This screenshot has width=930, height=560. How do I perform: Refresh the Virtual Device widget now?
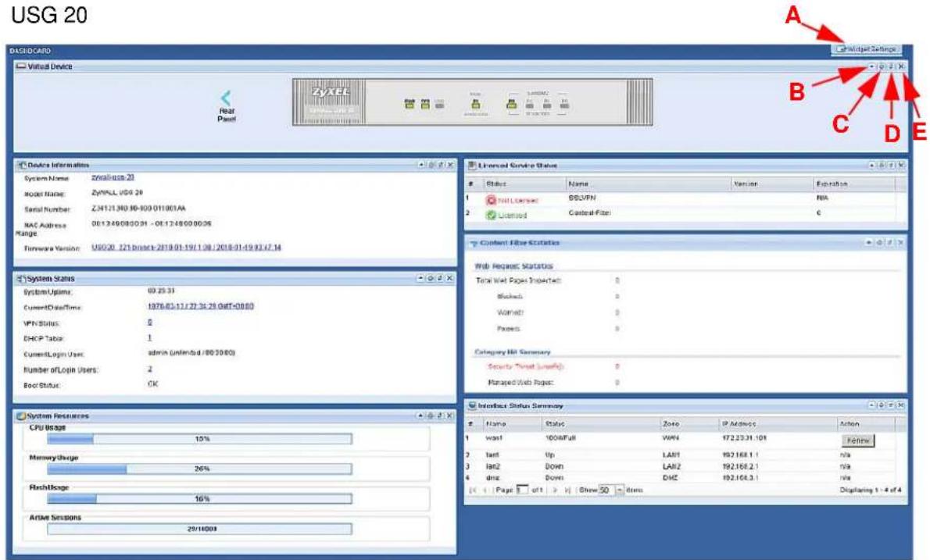[x=892, y=66]
